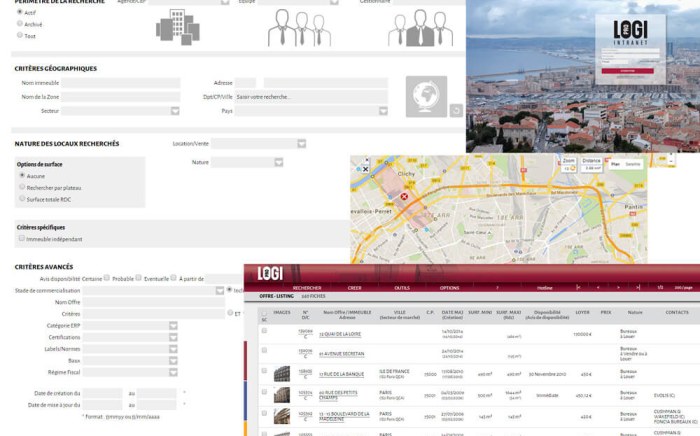Click the red login button on Logi Intranet
The width and height of the screenshot is (700, 436).
tap(628, 71)
